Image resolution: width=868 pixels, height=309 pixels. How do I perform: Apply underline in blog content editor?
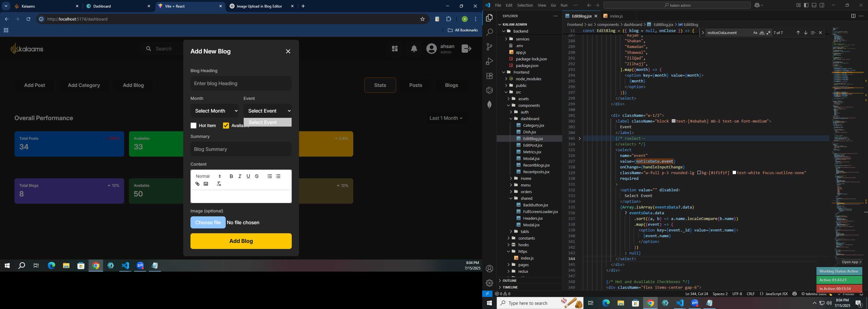[248, 176]
